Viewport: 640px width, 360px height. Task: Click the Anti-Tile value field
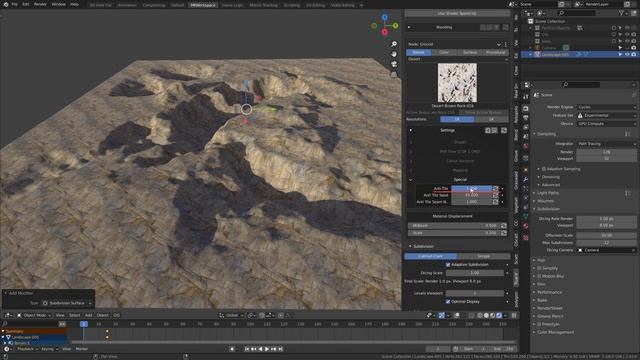click(x=471, y=189)
